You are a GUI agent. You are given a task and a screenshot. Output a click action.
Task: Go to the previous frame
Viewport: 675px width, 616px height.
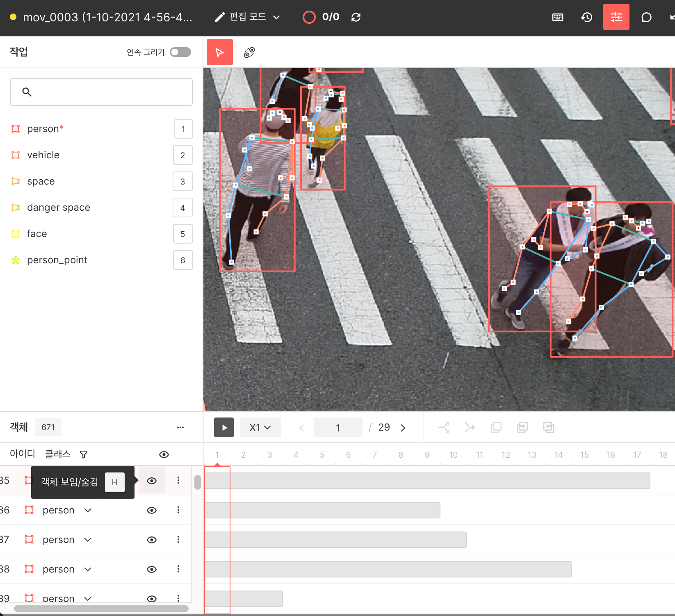pyautogui.click(x=301, y=428)
